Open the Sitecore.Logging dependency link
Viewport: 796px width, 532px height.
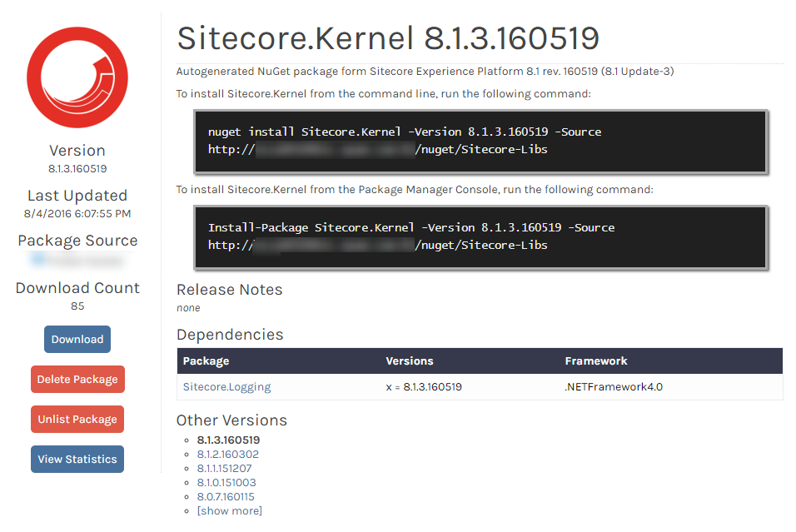224,386
